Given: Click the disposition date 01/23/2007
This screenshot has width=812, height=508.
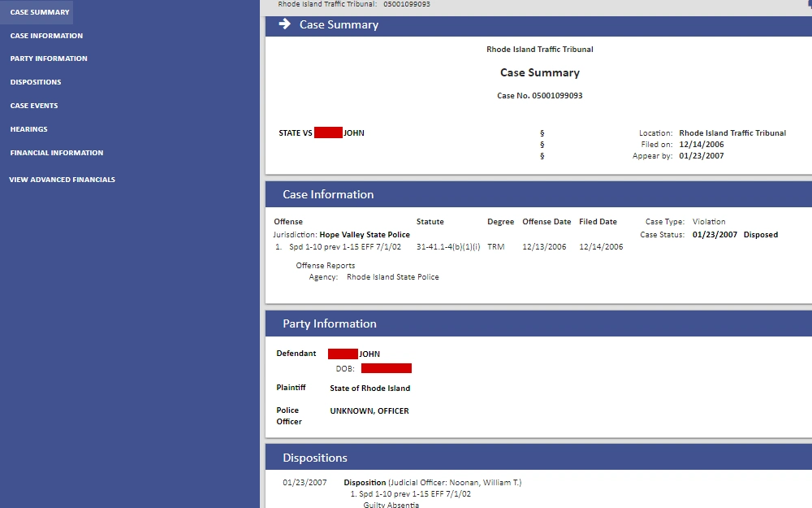Looking at the screenshot, I should pos(304,483).
